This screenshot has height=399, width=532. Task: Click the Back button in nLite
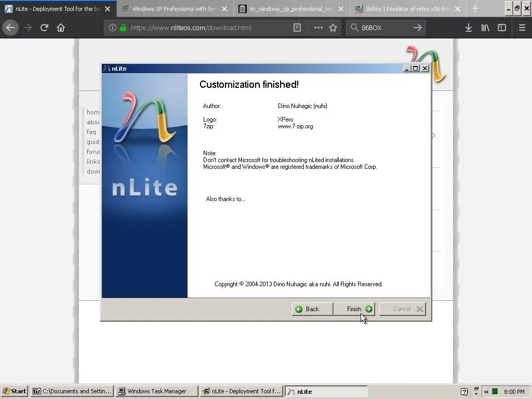coord(312,309)
